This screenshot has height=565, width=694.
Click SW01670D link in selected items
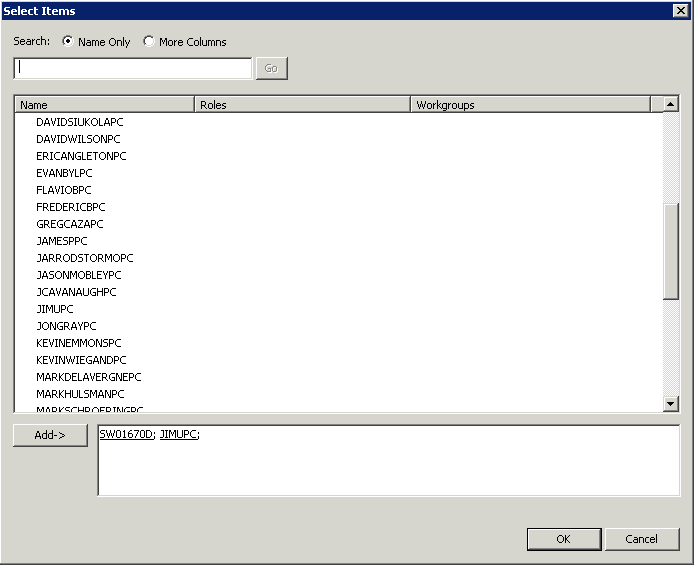click(x=126, y=434)
